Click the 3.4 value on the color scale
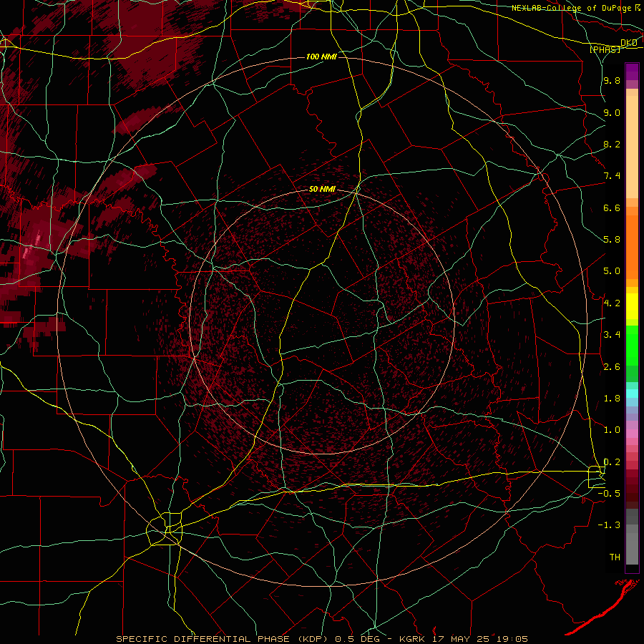 (612, 335)
